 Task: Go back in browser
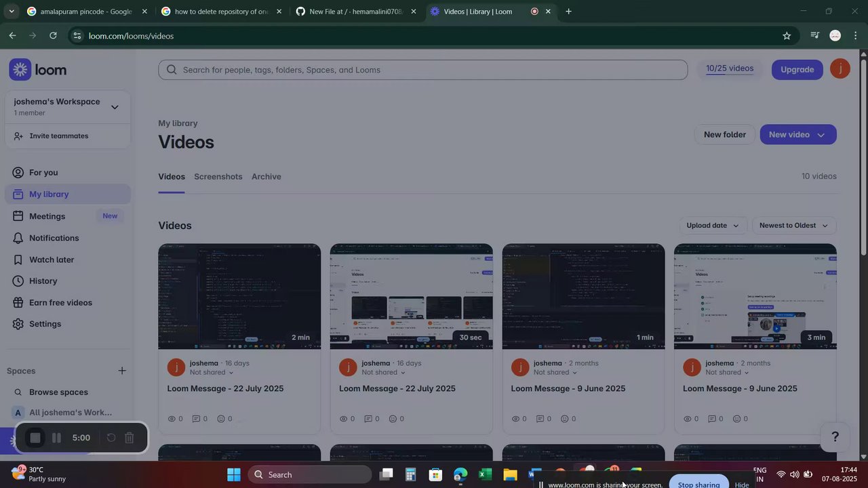coord(12,36)
